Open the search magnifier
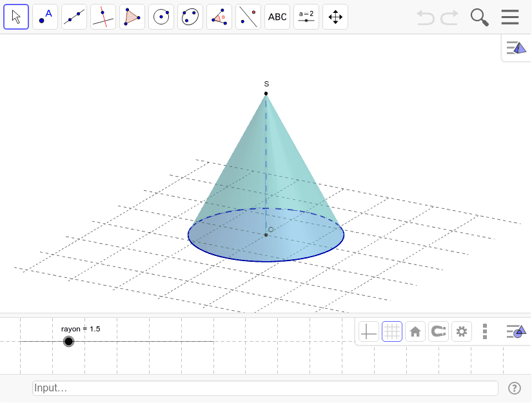 click(479, 17)
